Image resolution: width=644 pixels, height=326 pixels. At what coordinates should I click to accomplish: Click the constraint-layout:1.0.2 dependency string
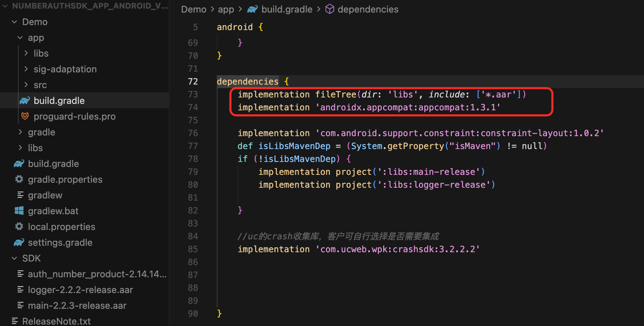tap(460, 133)
